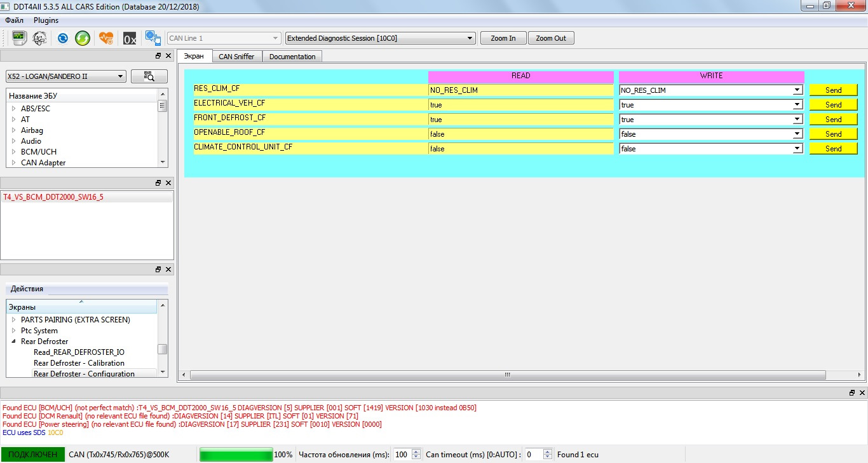Viewport: 868px width, 463px height.
Task: Click the horizontal scrollbar under the screen
Action: (507, 375)
